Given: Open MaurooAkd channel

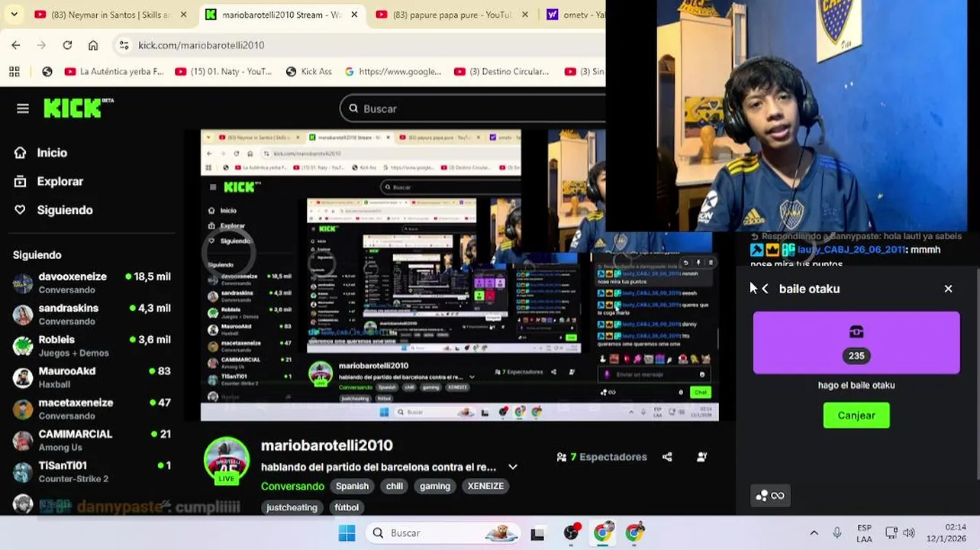Looking at the screenshot, I should point(92,377).
